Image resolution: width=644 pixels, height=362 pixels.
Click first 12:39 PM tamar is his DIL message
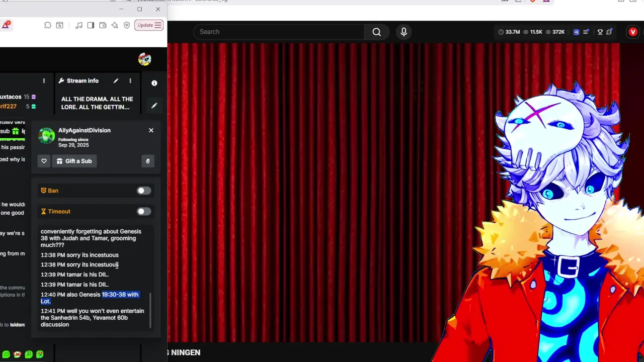[74, 275]
